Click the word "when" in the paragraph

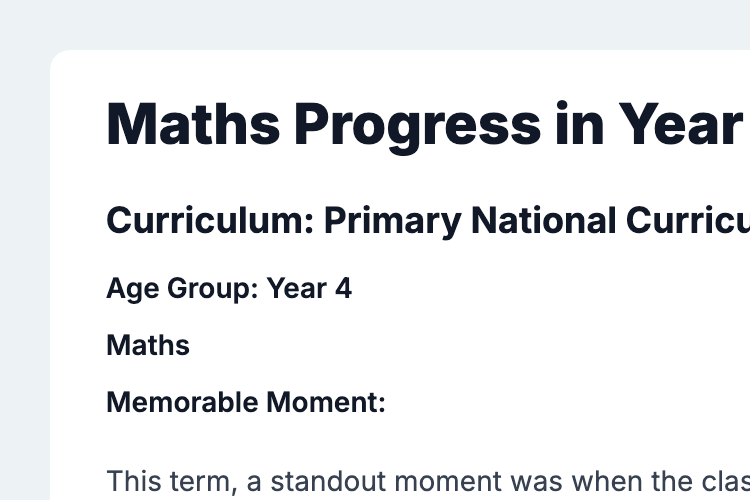tap(607, 481)
